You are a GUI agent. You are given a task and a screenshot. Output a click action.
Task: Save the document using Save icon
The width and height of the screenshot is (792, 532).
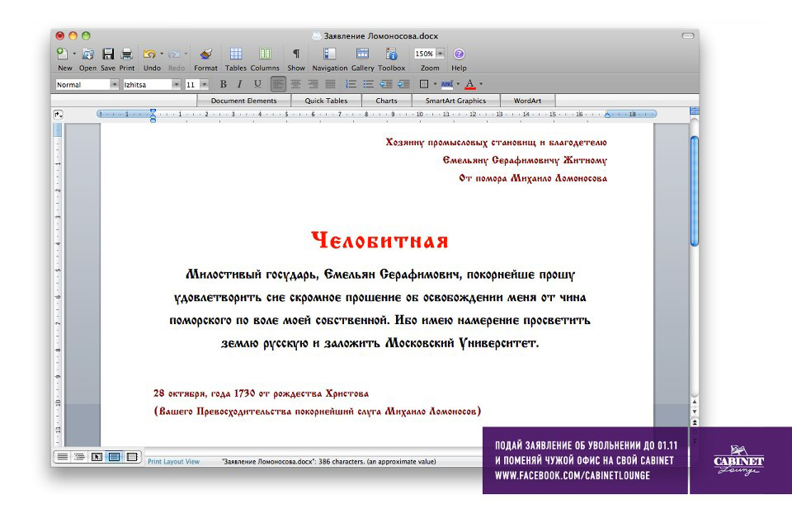pos(108,54)
